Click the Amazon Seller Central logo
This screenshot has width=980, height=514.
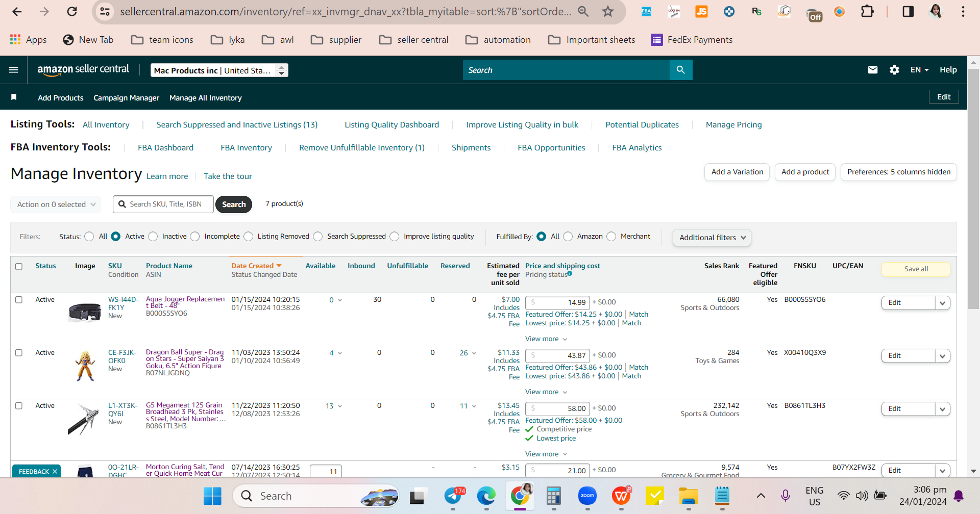[83, 70]
